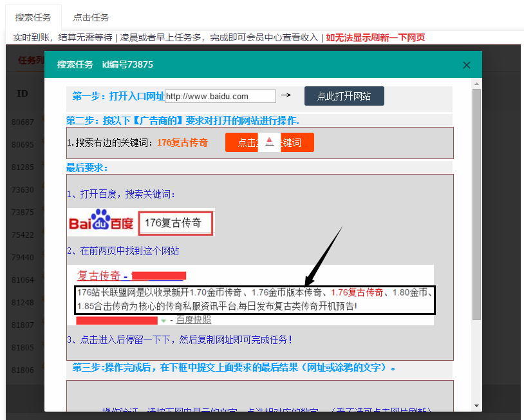Click the 点此打开网站 button
Image resolution: width=524 pixels, height=420 pixels.
pyautogui.click(x=344, y=96)
